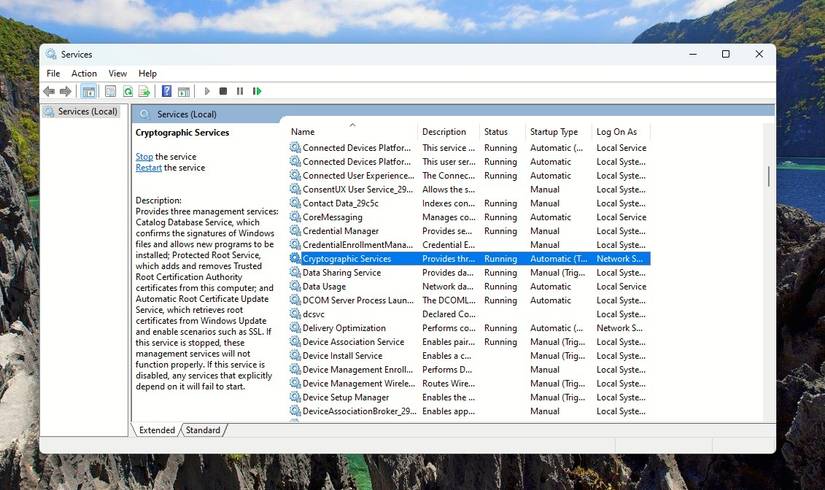Viewport: 825px width, 490px height.
Task: Click Cryptographic Services heading in detail pane
Action: pyautogui.click(x=182, y=133)
